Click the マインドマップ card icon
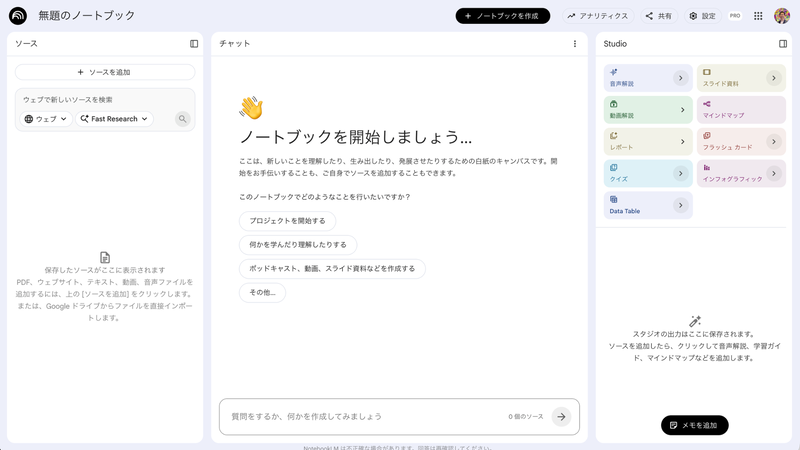 click(707, 104)
